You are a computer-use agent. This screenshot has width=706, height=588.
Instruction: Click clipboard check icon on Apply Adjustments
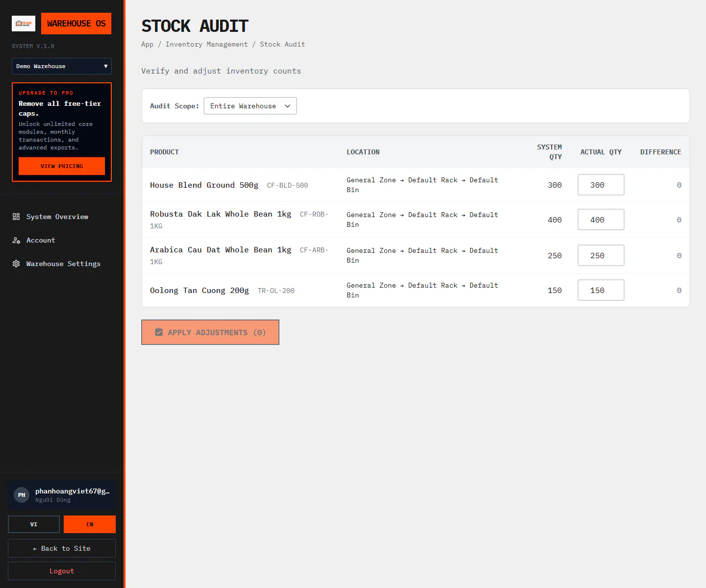(159, 332)
